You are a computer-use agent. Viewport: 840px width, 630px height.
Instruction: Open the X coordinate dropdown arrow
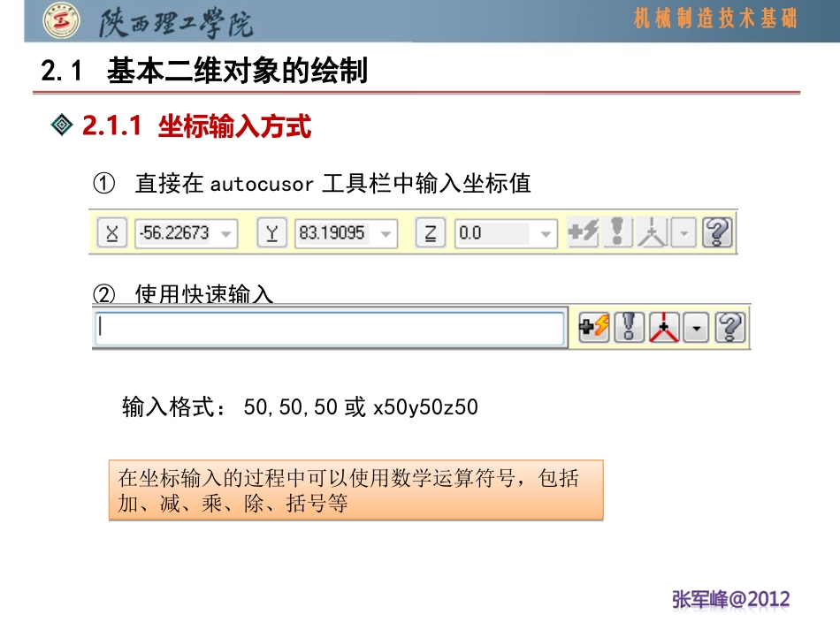pyautogui.click(x=226, y=234)
